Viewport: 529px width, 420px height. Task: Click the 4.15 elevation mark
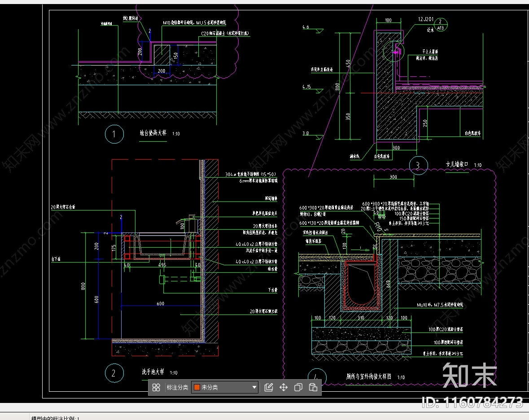click(x=306, y=87)
